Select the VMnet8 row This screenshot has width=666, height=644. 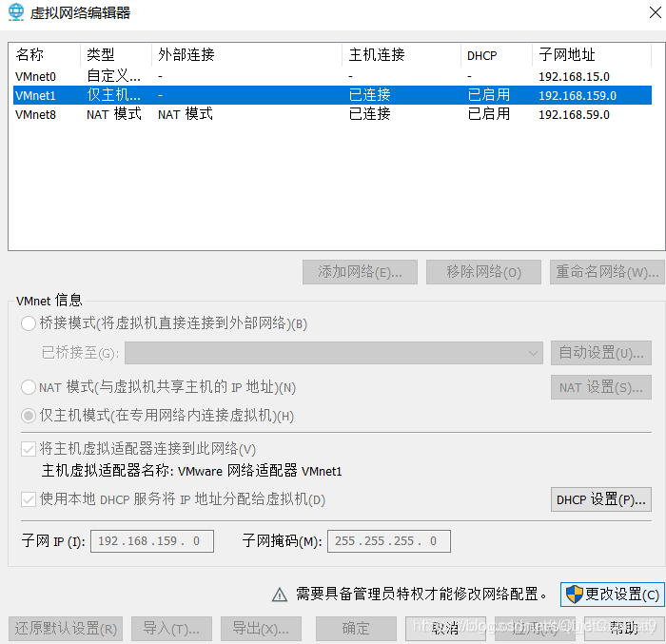coord(332,114)
